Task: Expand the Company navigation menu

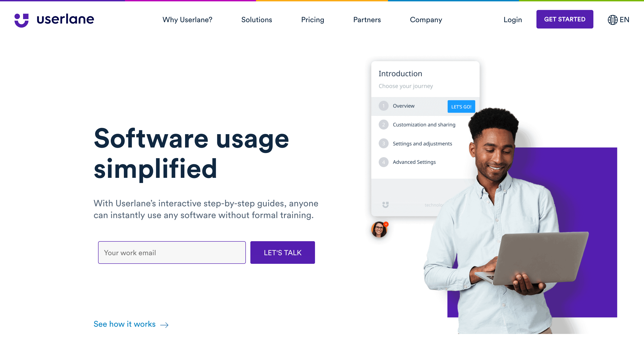Action: pos(426,19)
